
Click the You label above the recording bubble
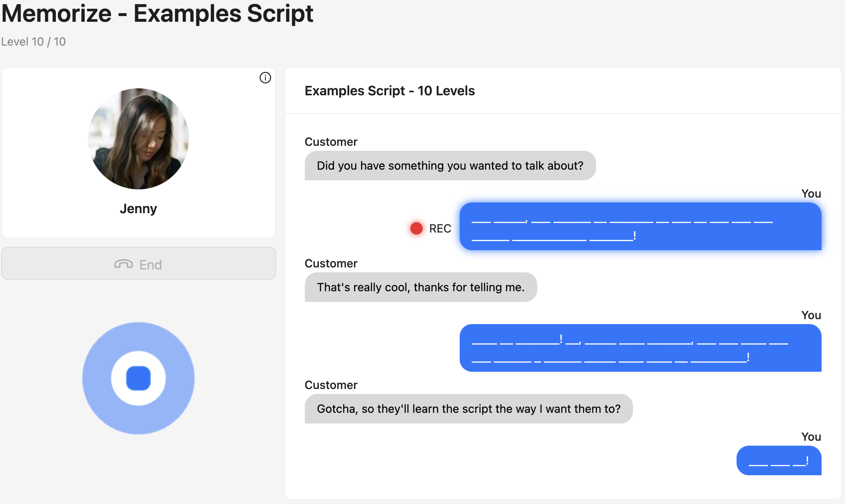point(811,193)
